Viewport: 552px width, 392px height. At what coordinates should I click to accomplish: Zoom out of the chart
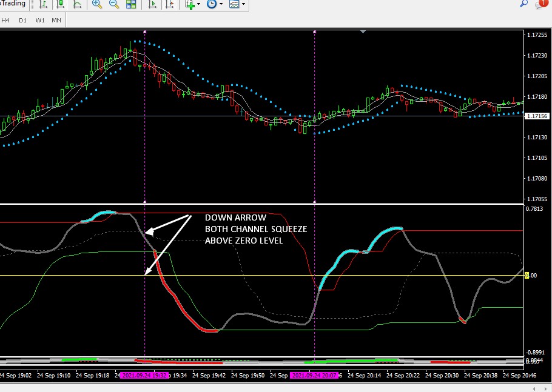(x=114, y=4)
